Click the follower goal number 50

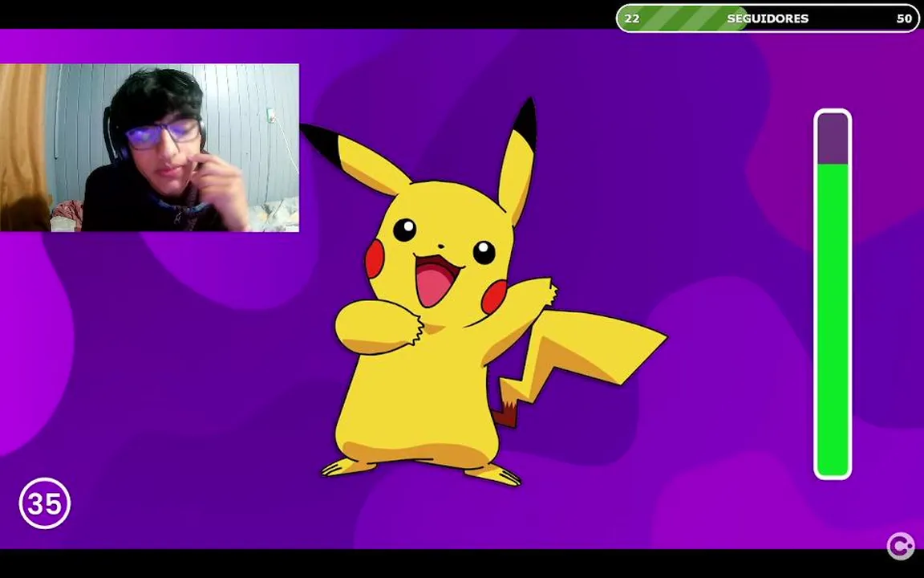tap(904, 18)
